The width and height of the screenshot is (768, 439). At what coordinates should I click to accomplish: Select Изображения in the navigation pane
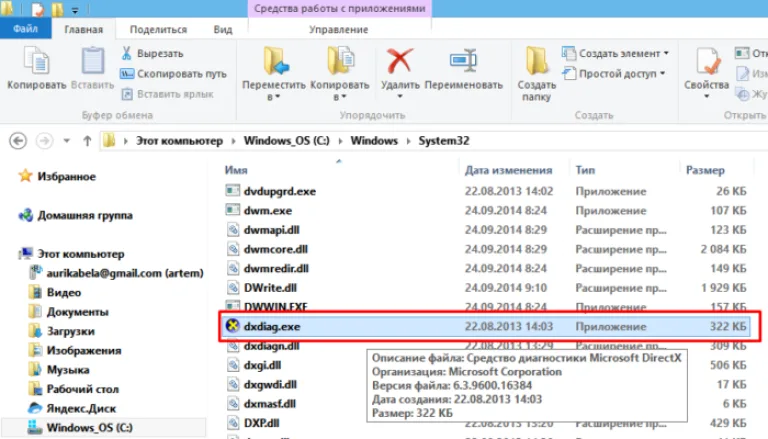coord(84,350)
